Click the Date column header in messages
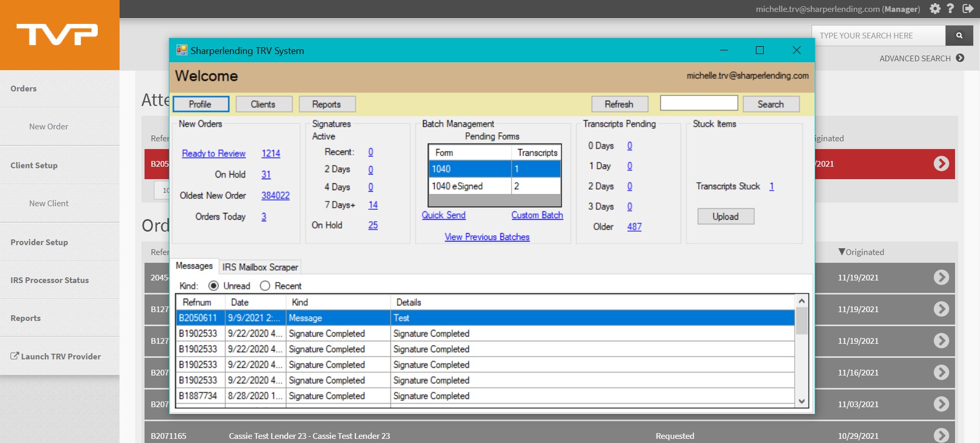This screenshot has height=443, width=980. pyautogui.click(x=256, y=302)
